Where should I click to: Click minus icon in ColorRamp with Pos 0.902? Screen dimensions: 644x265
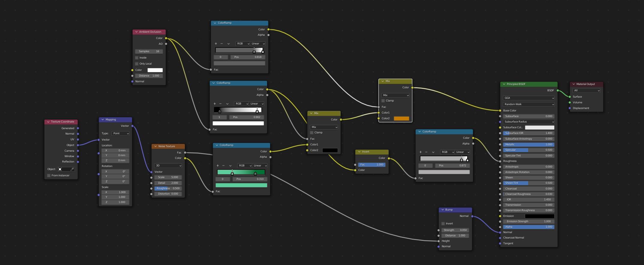(x=220, y=104)
